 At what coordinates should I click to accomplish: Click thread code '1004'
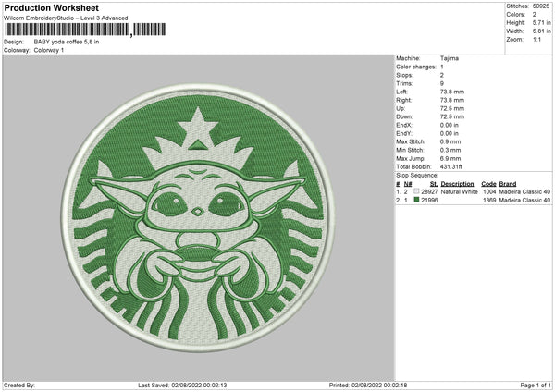[x=489, y=191]
